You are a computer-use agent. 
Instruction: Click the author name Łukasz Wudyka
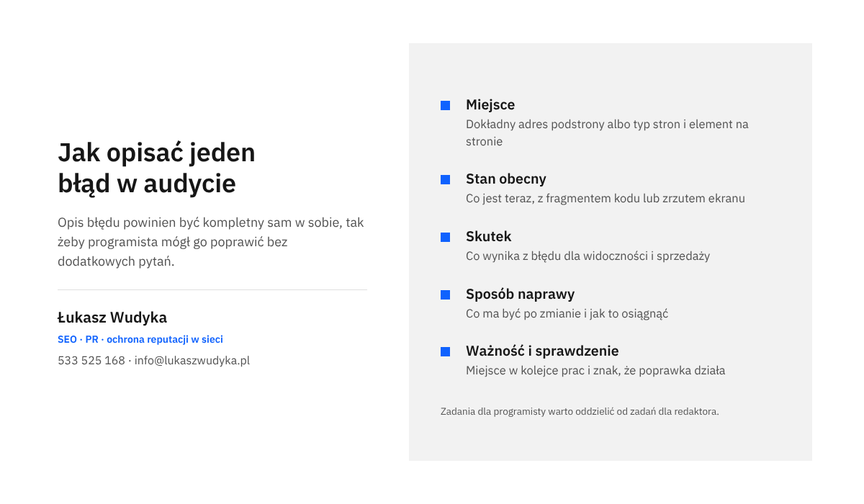point(112,318)
